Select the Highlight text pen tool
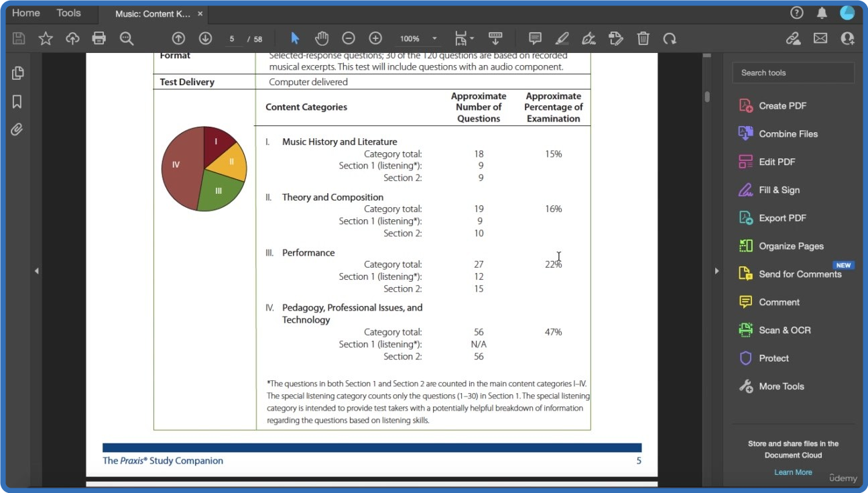This screenshot has height=493, width=868. (562, 38)
